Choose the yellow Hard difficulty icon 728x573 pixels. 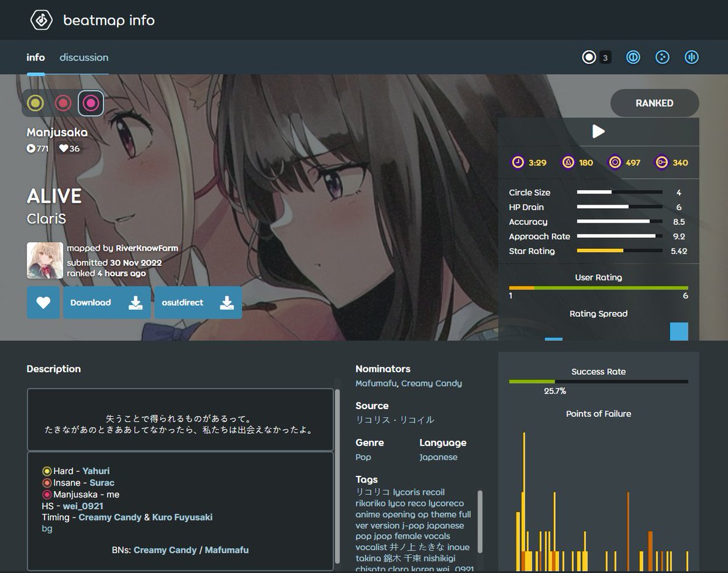(36, 103)
